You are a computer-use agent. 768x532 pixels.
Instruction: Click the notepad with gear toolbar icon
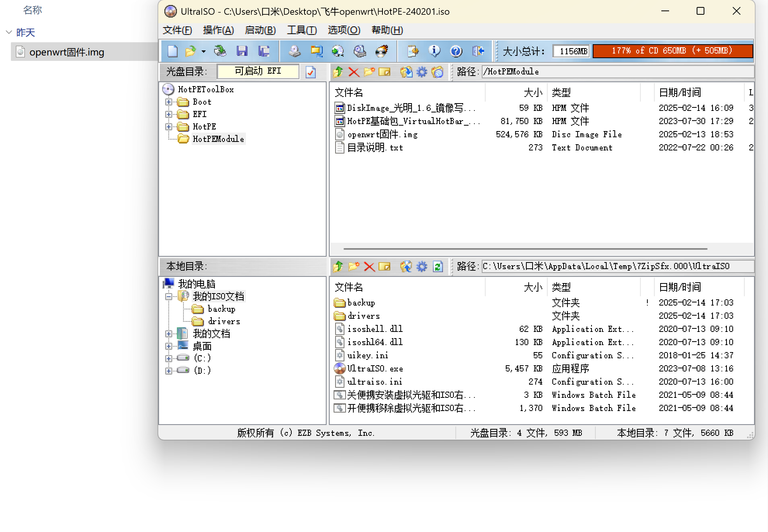pyautogui.click(x=413, y=51)
